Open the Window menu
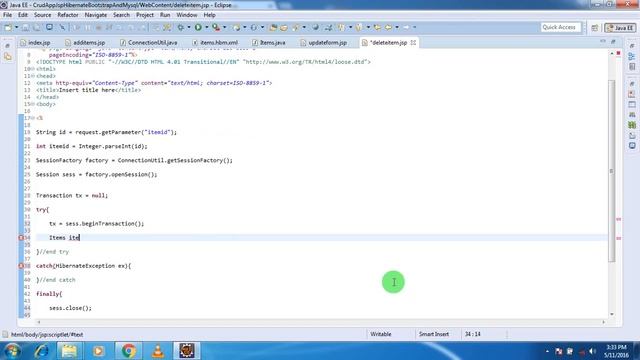This screenshot has width=640, height=360. tap(187, 15)
